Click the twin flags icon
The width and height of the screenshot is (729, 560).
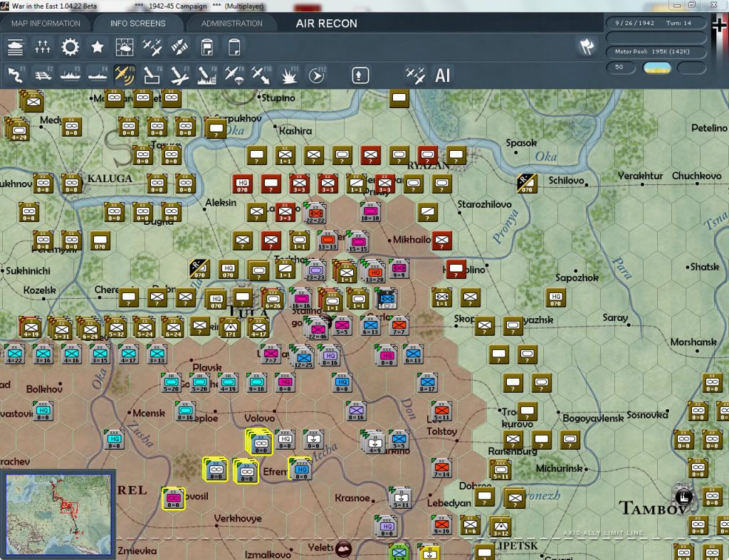(x=587, y=46)
